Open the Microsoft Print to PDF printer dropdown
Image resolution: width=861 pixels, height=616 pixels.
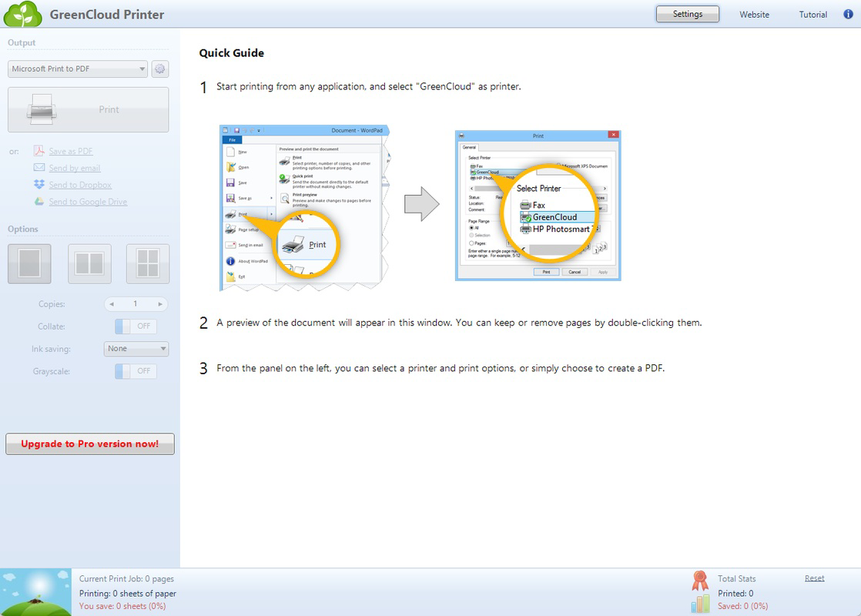78,69
